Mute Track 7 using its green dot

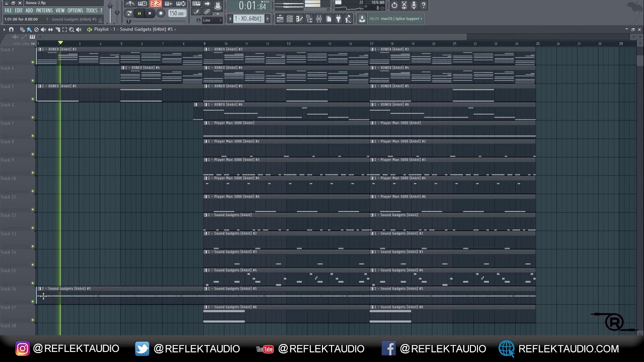(33, 136)
